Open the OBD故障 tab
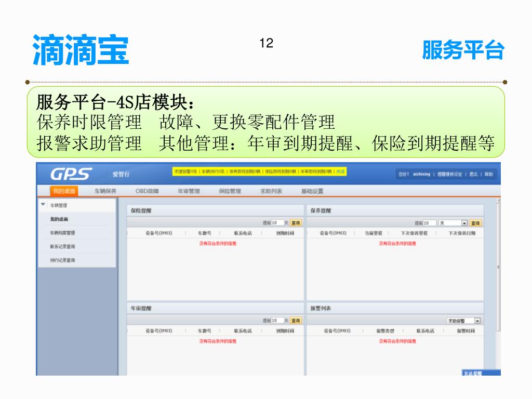The width and height of the screenshot is (532, 399). [147, 191]
